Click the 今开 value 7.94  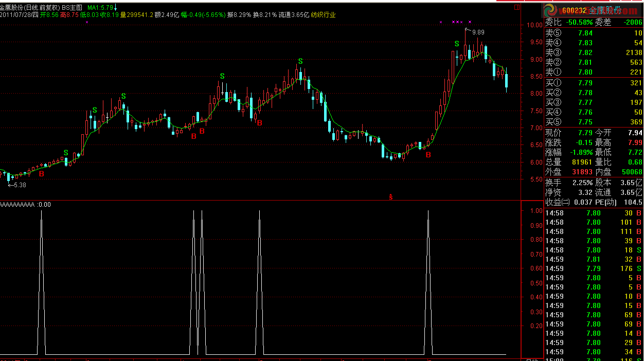click(635, 133)
